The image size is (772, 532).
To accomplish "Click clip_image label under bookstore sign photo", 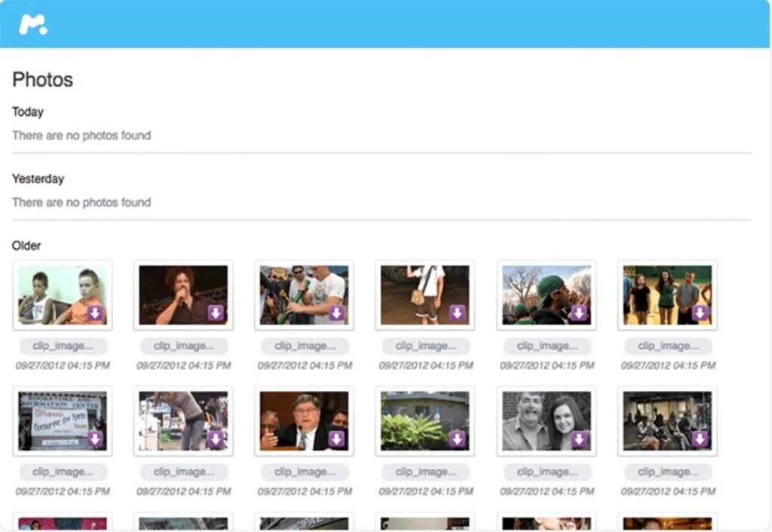I will (x=63, y=472).
